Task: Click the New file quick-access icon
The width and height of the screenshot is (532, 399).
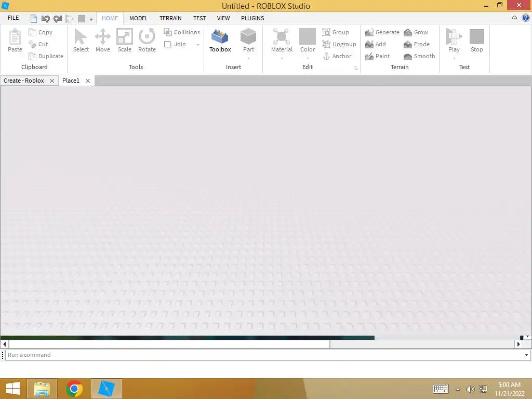Action: click(33, 19)
